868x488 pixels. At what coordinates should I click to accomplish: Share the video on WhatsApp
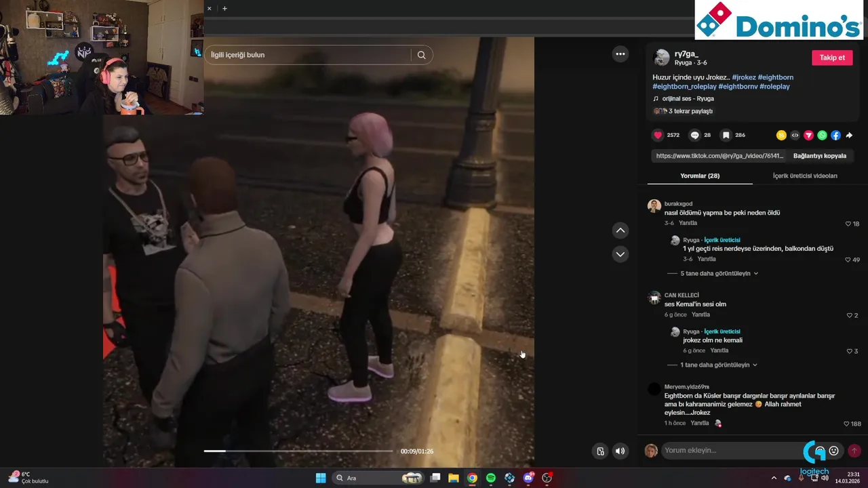[822, 136]
